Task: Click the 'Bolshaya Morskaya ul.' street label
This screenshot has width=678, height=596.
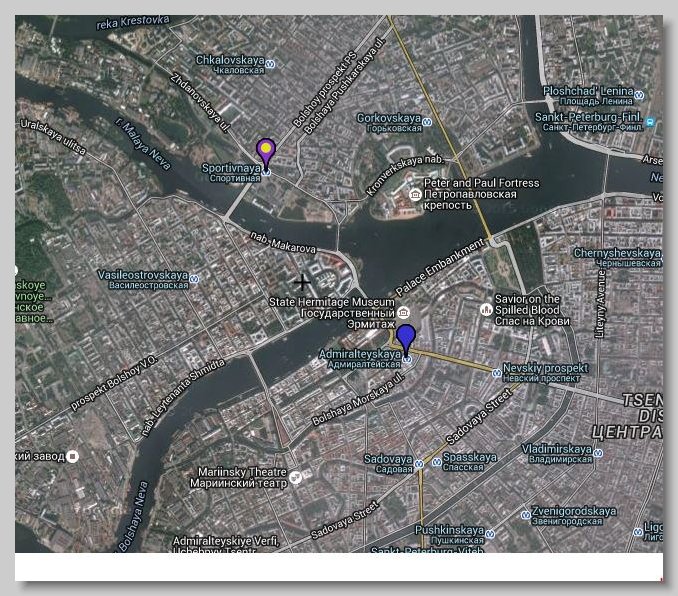Action: pos(358,399)
